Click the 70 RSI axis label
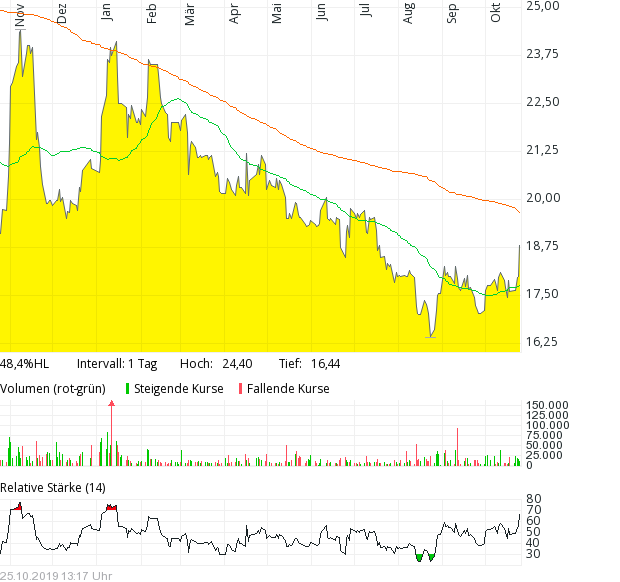Viewport: 620px width, 582px height. coord(533,510)
